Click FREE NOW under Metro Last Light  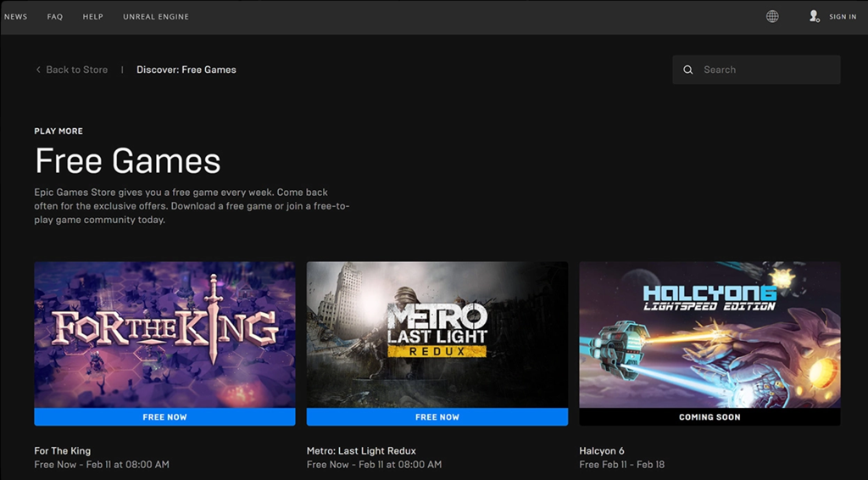click(437, 417)
